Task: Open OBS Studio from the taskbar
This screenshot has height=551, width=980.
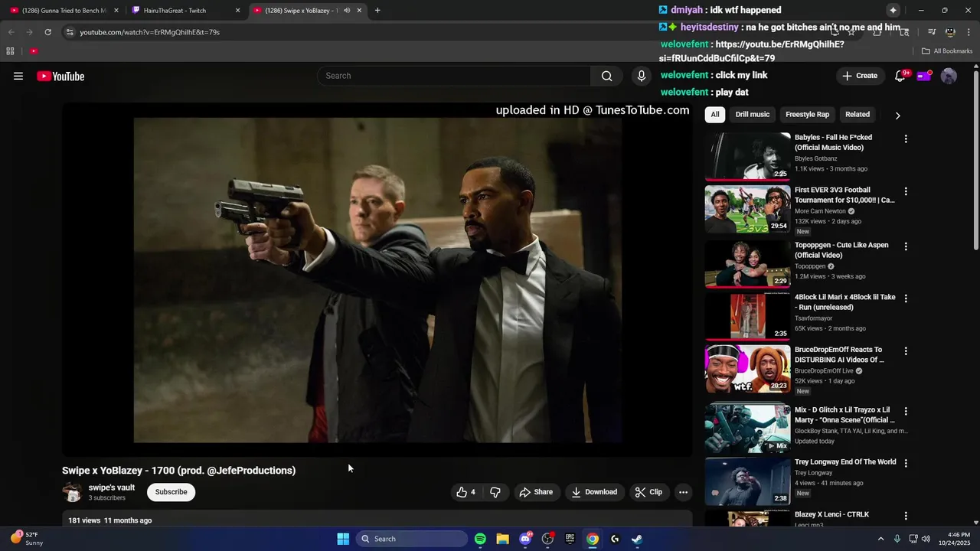Action: [547, 539]
